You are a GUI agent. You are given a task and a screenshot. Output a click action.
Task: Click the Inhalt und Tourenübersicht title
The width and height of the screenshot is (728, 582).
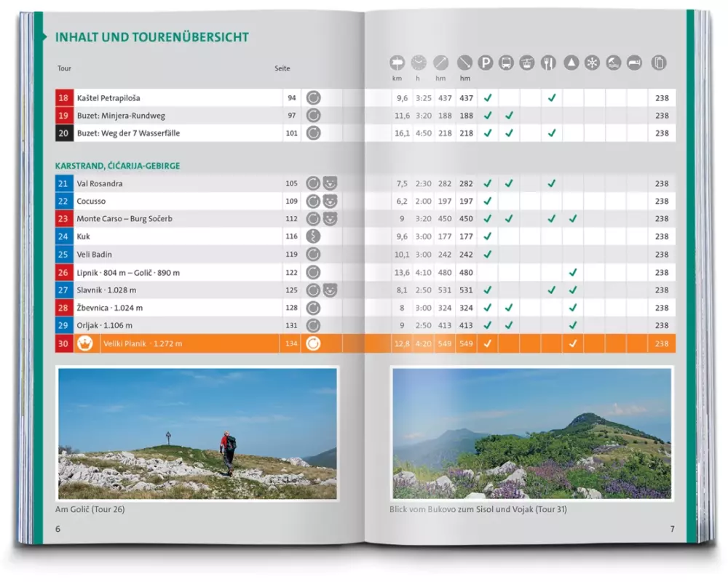(151, 37)
